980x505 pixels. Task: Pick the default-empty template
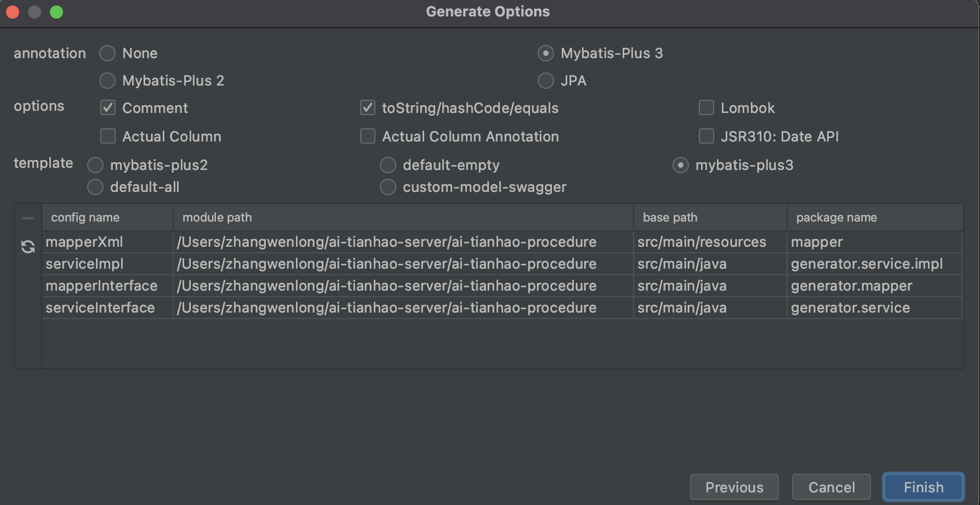(x=388, y=165)
